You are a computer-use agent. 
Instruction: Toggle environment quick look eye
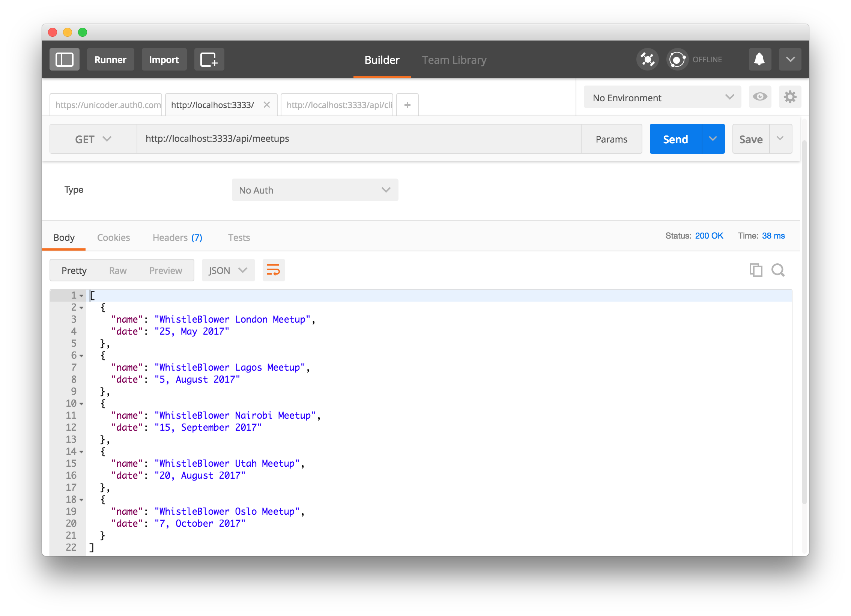pos(760,97)
